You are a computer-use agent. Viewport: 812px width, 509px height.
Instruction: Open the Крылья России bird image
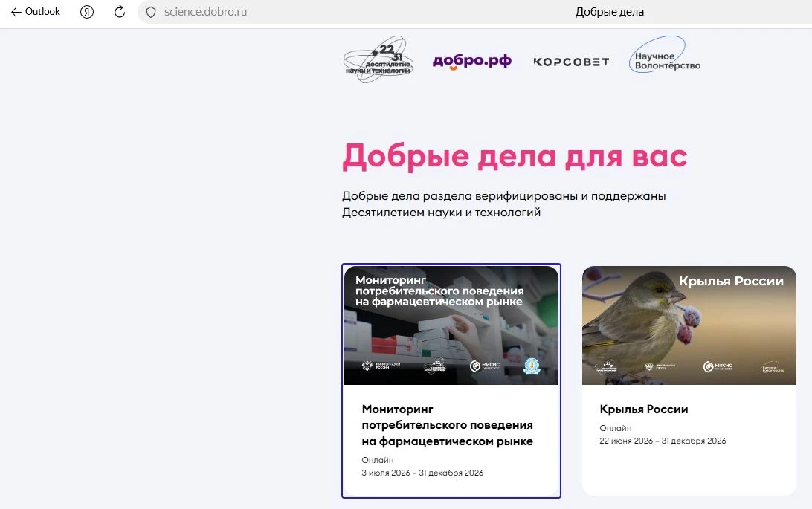pyautogui.click(x=689, y=325)
